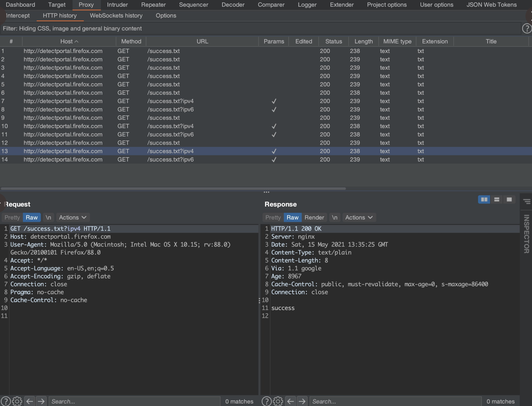The height and width of the screenshot is (406, 532).
Task: Switch to stacked horizontal layout icon
Action: tap(497, 199)
